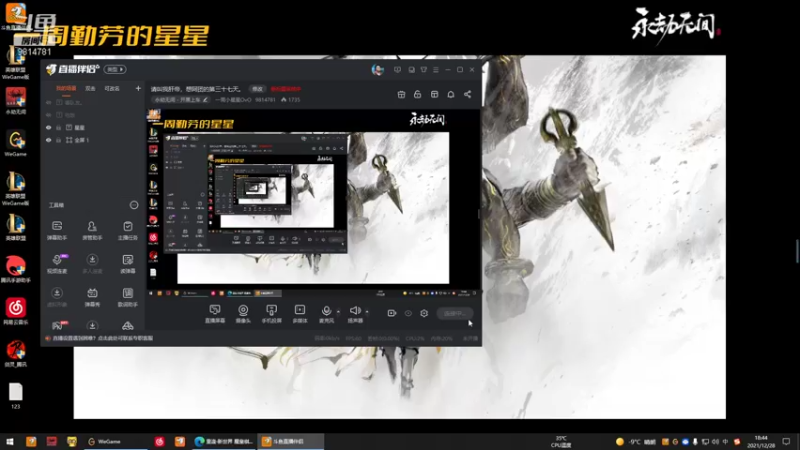800x450 pixels.
Task: Open the 读弹幕 tool
Action: point(128,264)
